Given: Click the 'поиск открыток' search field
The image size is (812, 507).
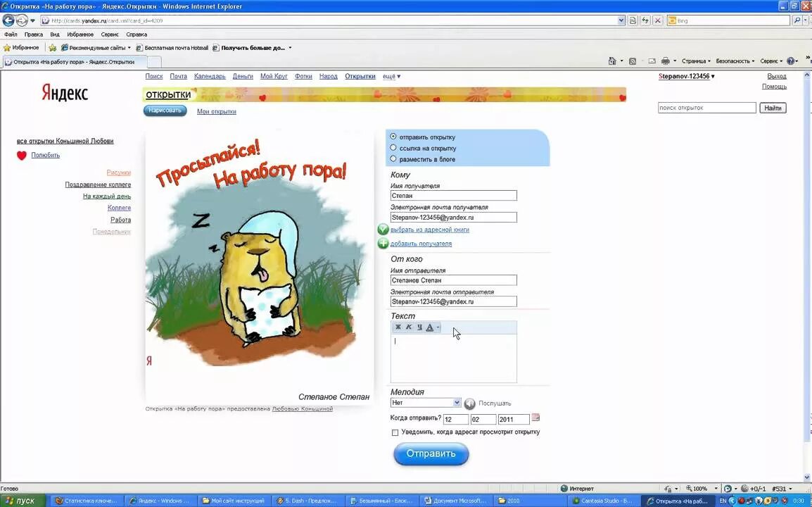Looking at the screenshot, I should tap(707, 108).
